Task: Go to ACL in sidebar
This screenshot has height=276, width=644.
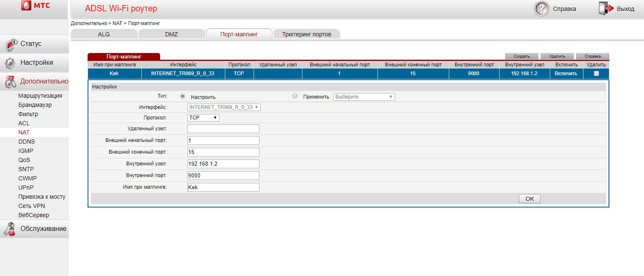Action: tap(24, 123)
